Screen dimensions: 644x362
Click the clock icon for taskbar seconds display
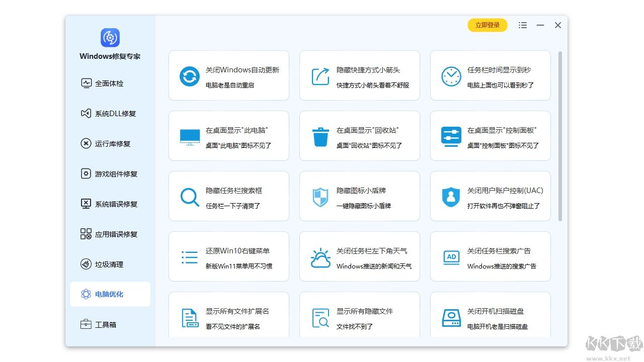click(x=451, y=75)
